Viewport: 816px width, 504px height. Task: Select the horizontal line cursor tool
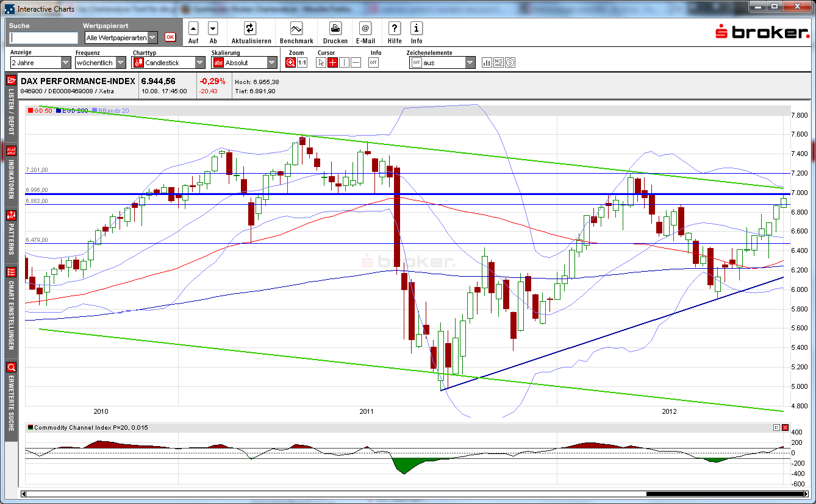[356, 62]
